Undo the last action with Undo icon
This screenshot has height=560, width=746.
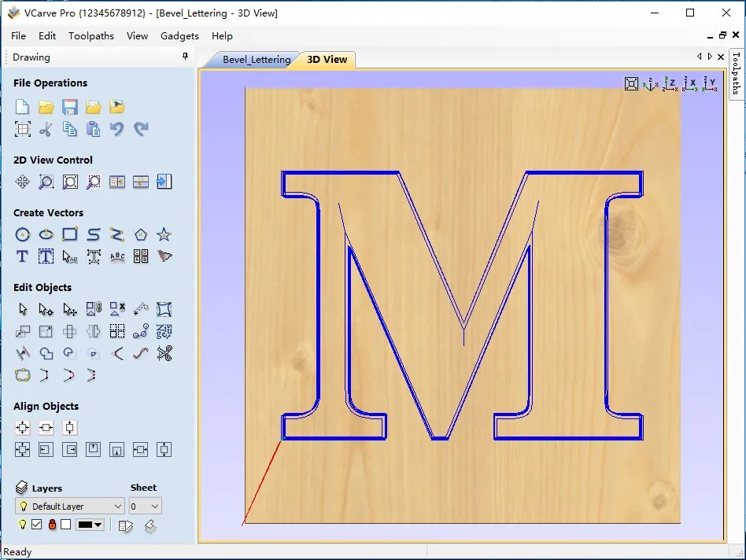click(x=117, y=129)
